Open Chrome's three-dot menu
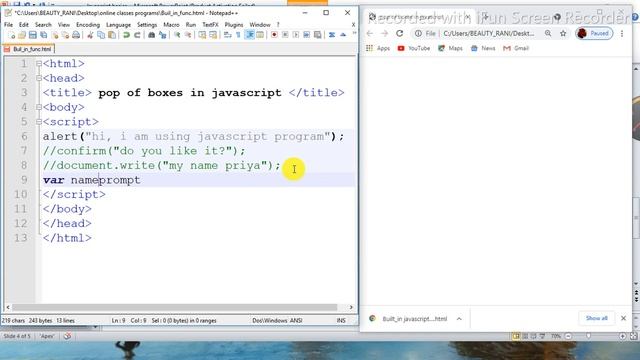This screenshot has height=360, width=640. (622, 33)
